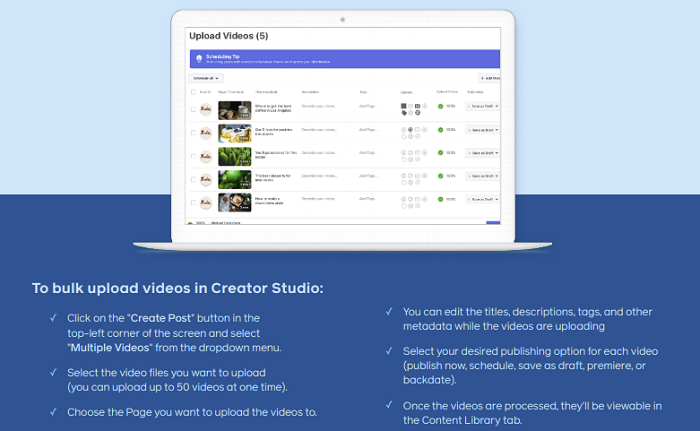Open Save as Draft dropdown for pastries video
Image resolution: width=700 pixels, height=431 pixels.
click(482, 130)
